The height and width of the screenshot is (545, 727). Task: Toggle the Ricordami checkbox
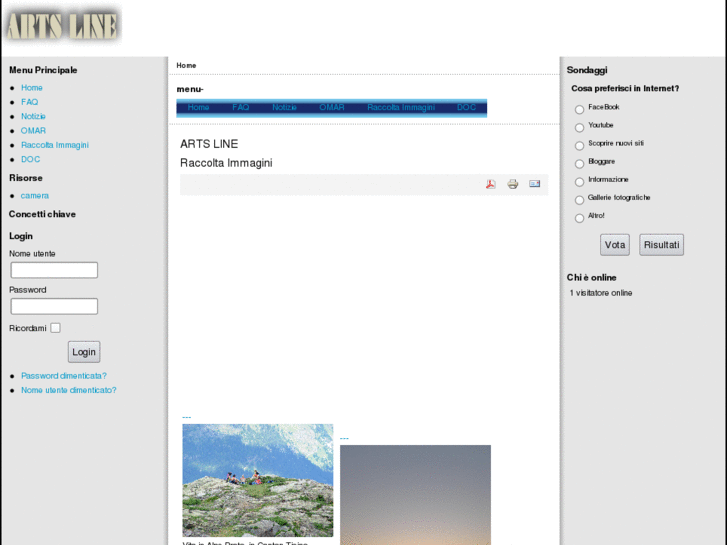pos(55,328)
